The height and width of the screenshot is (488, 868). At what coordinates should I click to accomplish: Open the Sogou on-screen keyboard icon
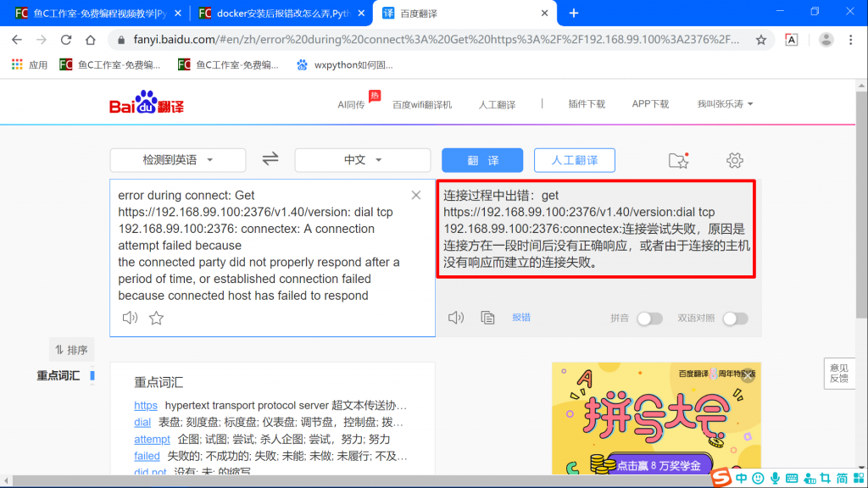tap(793, 478)
